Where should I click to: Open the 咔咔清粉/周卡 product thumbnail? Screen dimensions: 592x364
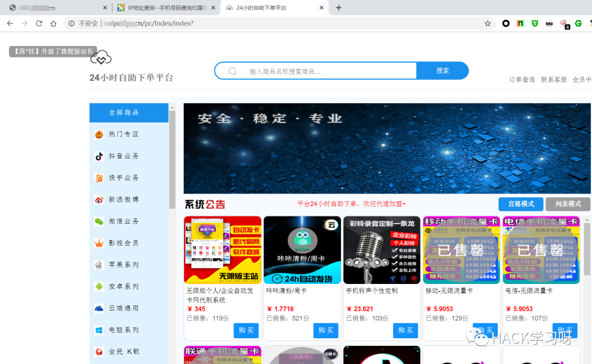[x=302, y=250]
